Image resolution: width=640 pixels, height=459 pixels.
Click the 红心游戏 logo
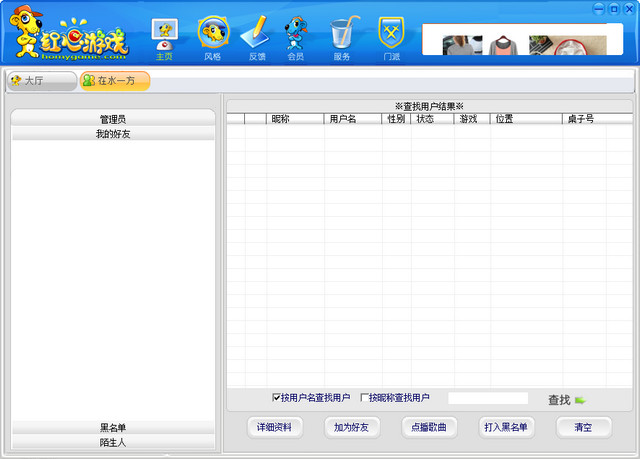click(x=68, y=38)
